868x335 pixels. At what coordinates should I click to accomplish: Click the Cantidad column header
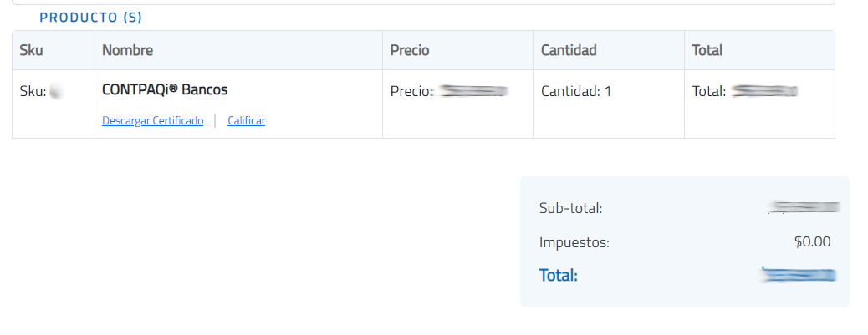[569, 50]
